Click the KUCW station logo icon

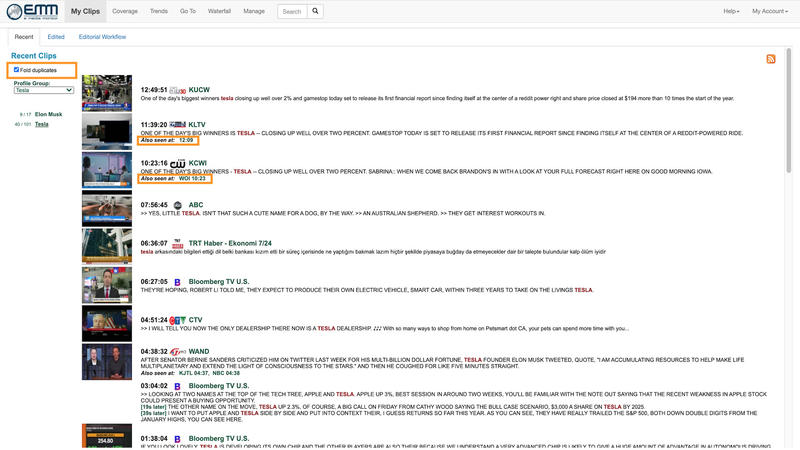[178, 90]
